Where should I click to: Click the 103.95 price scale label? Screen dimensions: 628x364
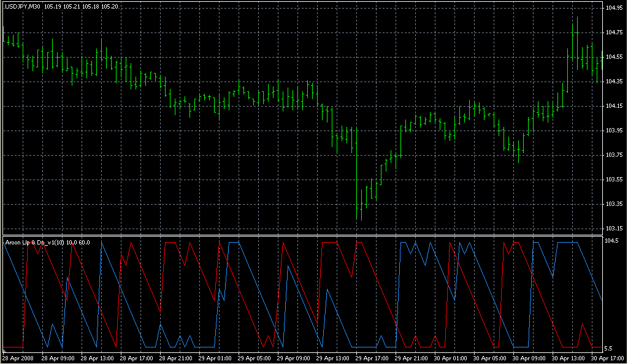[x=615, y=131]
